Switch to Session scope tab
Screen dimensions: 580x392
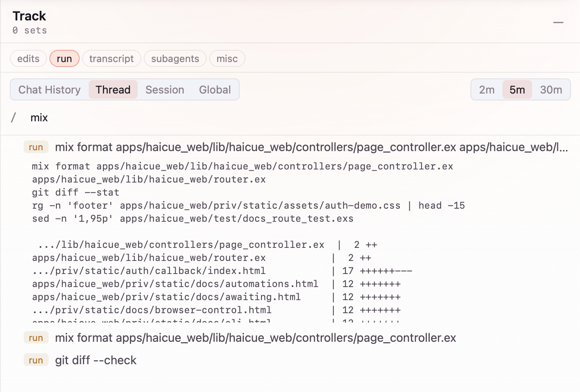[165, 90]
